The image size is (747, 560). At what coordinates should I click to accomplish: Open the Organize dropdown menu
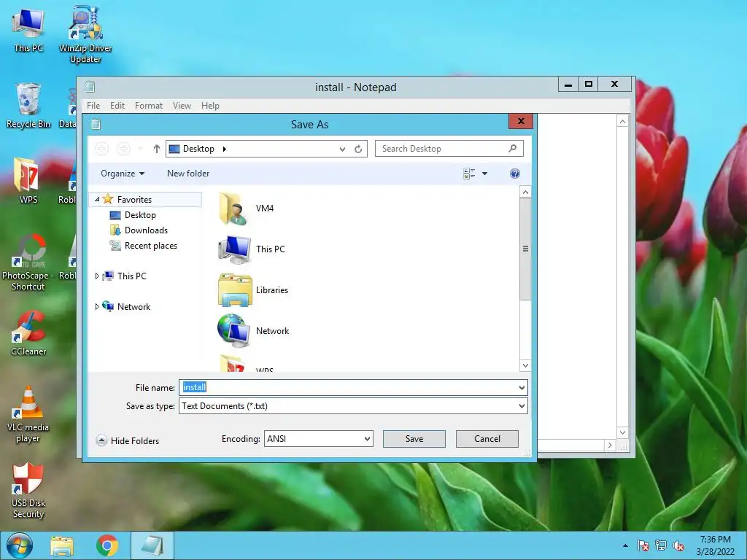pyautogui.click(x=123, y=174)
